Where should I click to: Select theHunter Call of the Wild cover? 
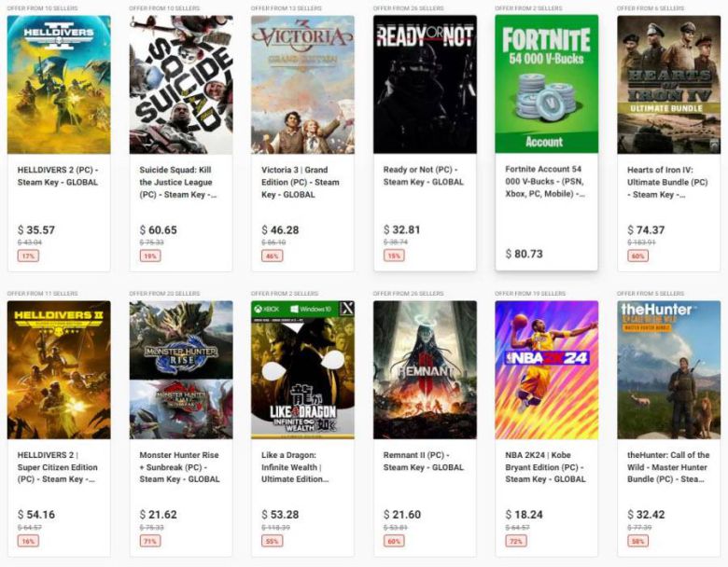[x=668, y=370]
